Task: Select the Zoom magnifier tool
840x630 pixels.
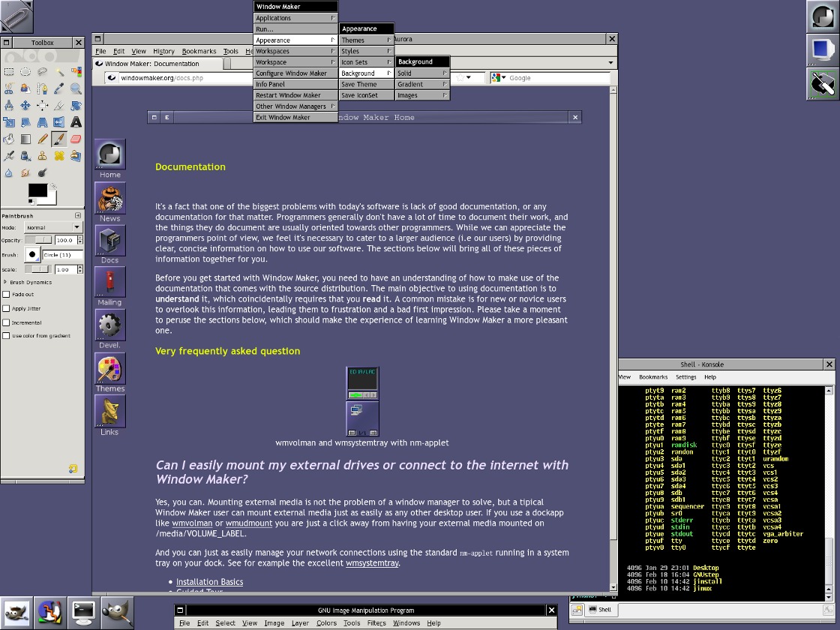Action: [x=76, y=88]
